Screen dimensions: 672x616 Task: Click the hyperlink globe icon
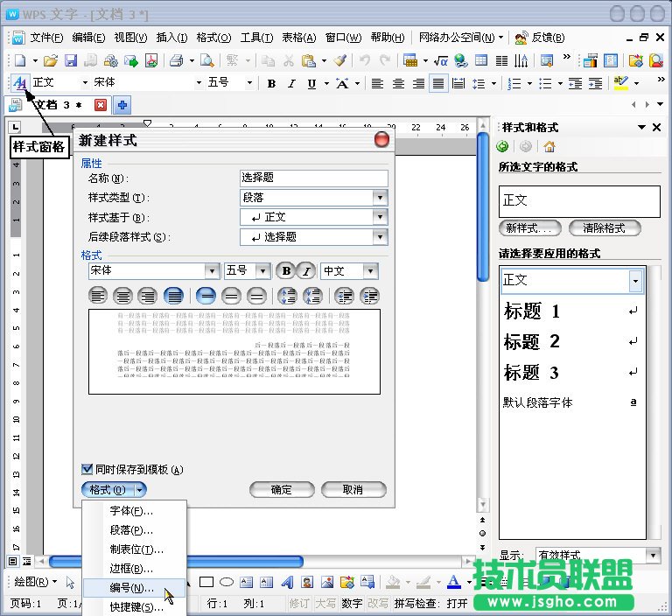[x=461, y=60]
